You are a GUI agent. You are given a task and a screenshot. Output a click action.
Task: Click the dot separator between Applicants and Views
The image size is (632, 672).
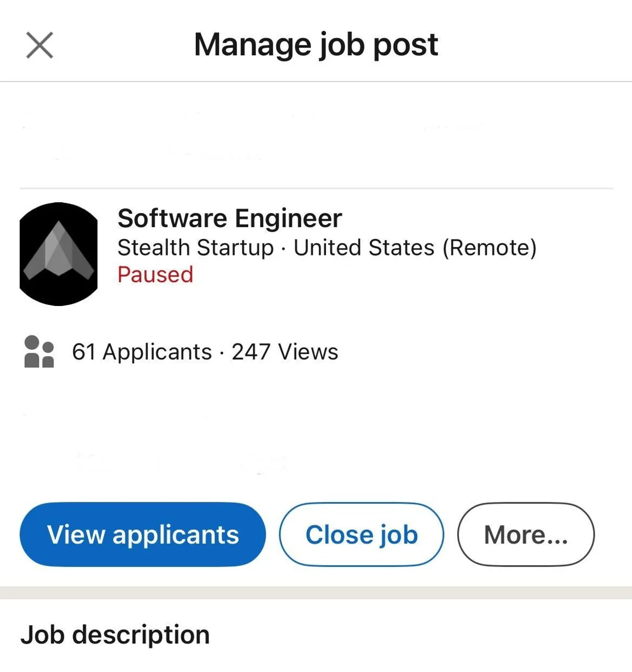[222, 352]
